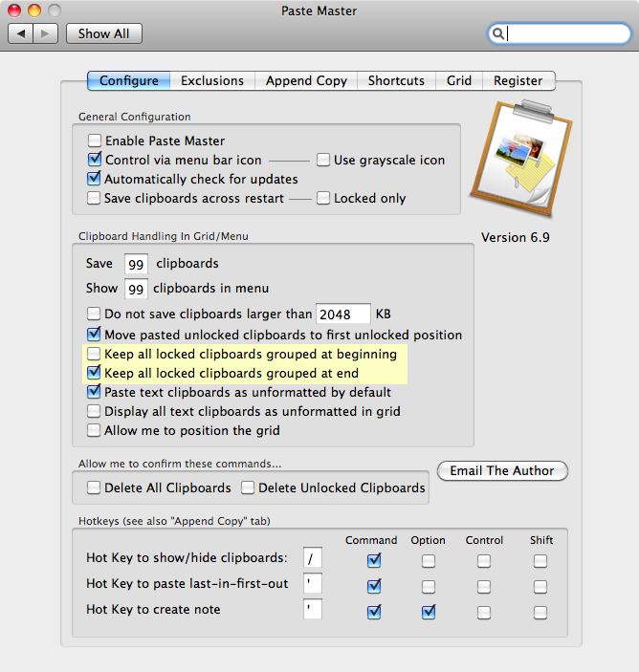Click the Save clipboards count field
Viewport: 639px width, 672px height.
[136, 264]
